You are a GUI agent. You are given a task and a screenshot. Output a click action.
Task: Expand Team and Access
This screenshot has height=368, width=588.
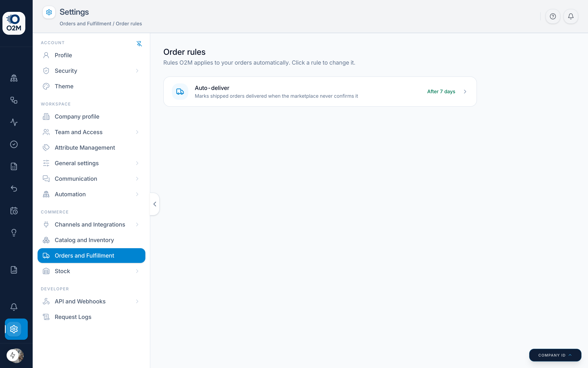tap(91, 132)
